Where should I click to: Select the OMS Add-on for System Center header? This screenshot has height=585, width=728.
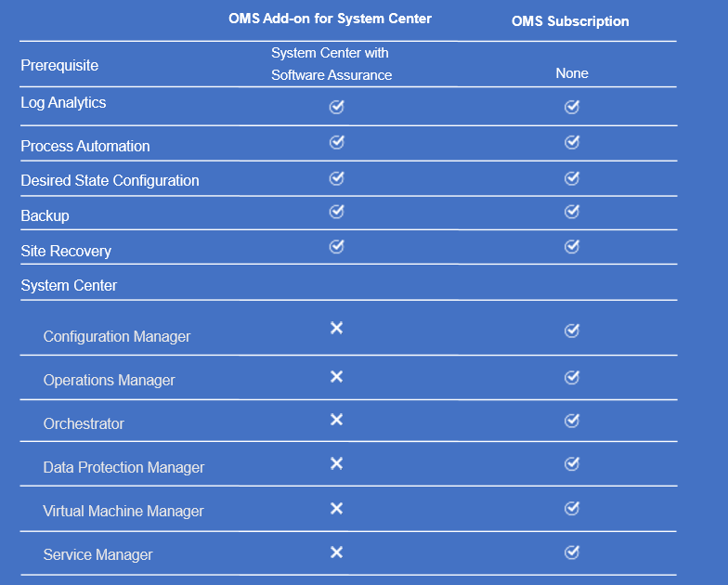(331, 19)
